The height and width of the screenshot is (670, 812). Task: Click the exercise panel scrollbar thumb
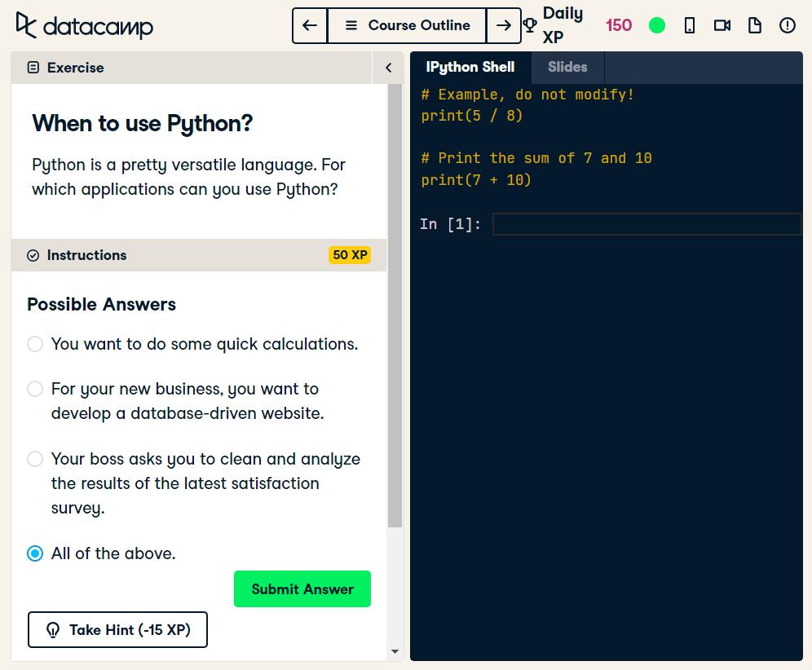click(x=395, y=306)
